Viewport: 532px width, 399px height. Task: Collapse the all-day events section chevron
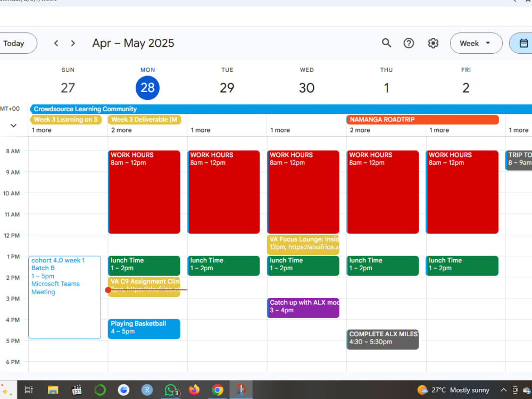[13, 126]
